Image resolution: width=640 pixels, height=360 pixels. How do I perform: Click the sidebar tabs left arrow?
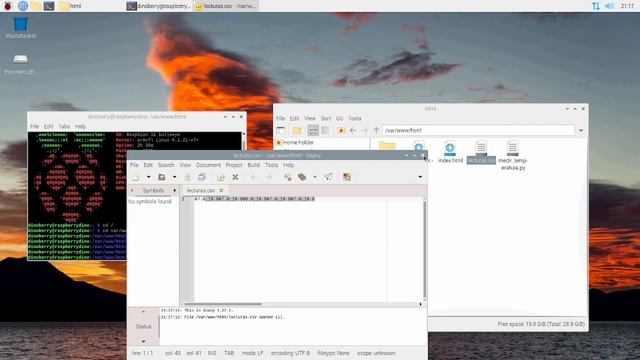(x=132, y=191)
